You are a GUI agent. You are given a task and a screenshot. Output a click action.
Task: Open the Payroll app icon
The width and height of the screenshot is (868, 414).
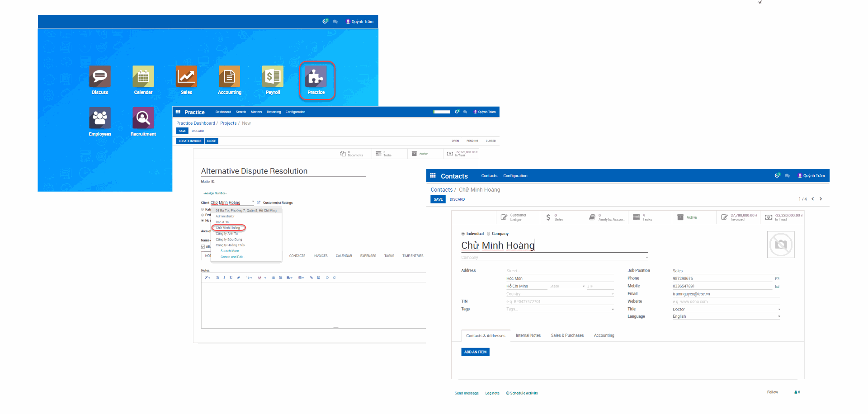click(x=273, y=77)
